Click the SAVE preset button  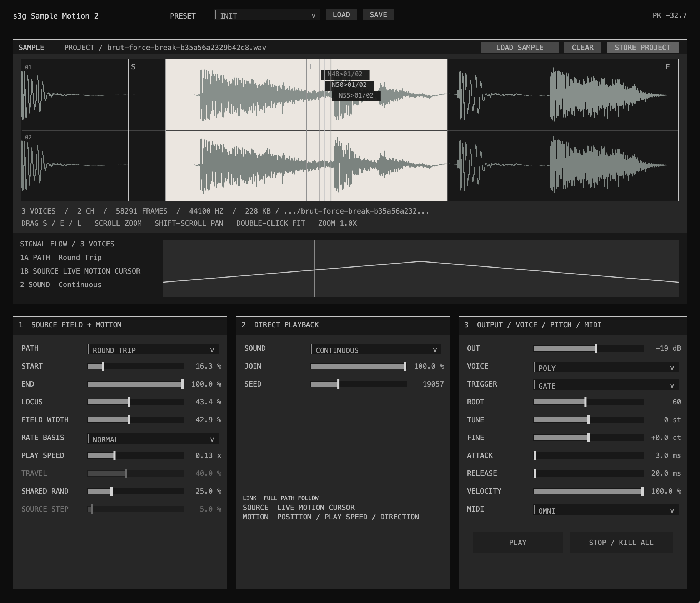click(x=378, y=15)
